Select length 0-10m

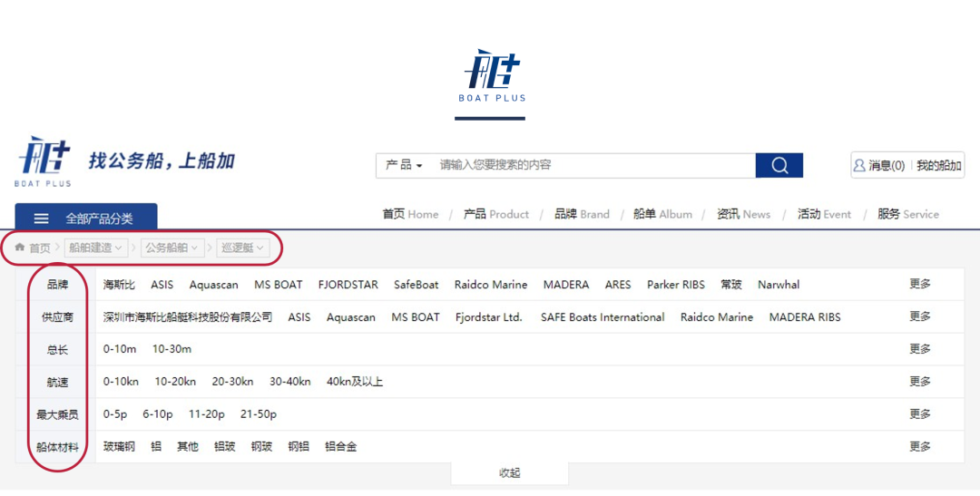coord(120,349)
